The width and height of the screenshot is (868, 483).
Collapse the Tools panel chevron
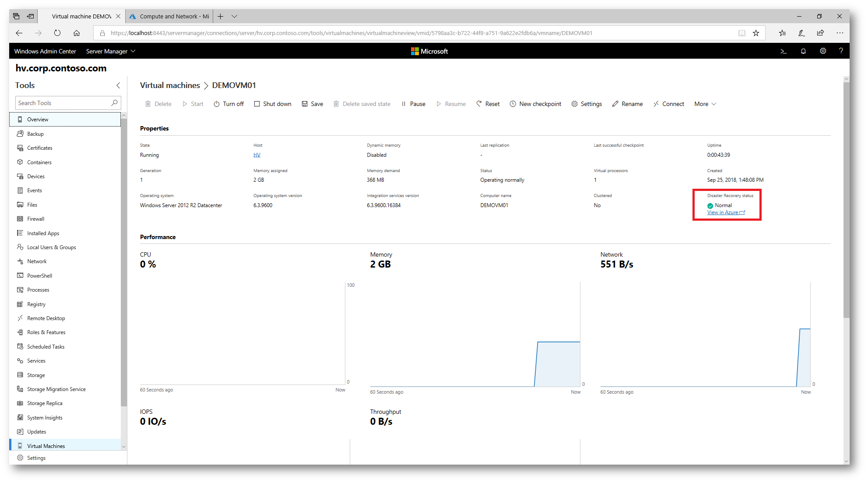pos(118,85)
